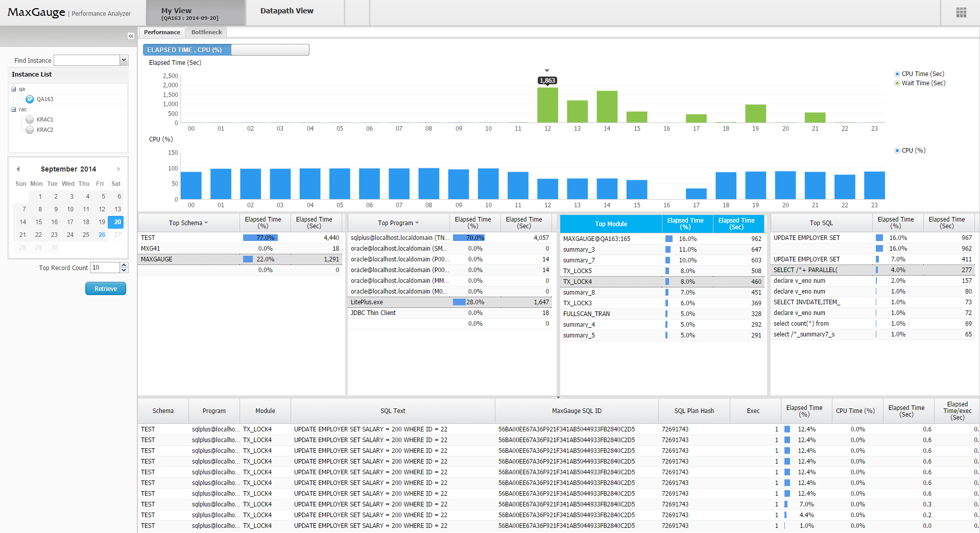Click the chart marker arrow above 1,863
Screen dimensions: 980x533
tap(547, 70)
